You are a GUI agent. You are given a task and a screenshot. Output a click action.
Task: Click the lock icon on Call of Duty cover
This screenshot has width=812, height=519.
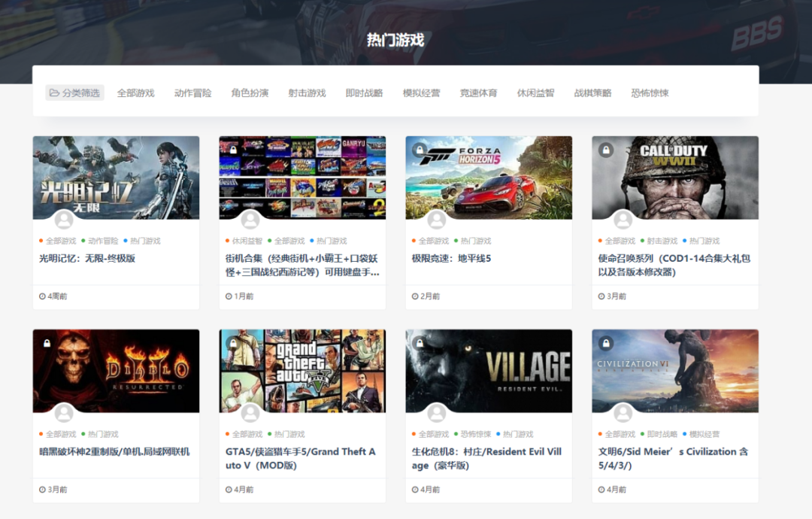pos(606,150)
